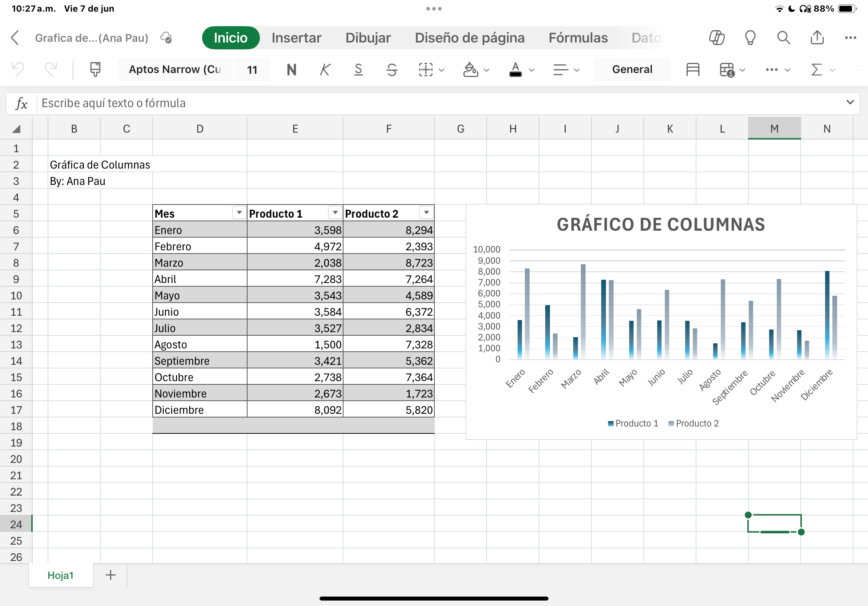
Task: Open the Mes column filter dropdown
Action: [x=239, y=213]
